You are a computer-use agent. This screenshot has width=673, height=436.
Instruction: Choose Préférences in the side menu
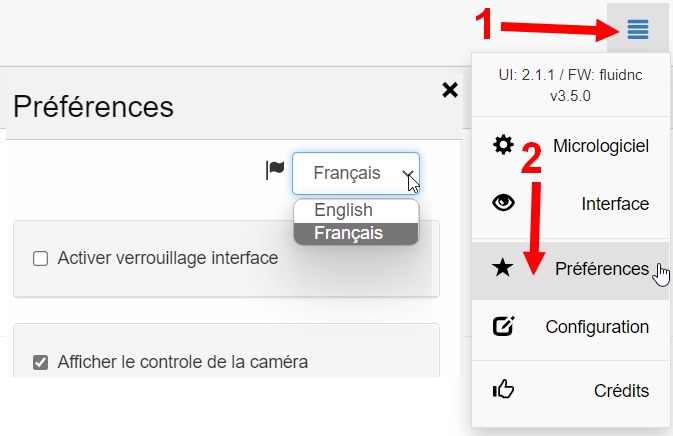[570, 270]
